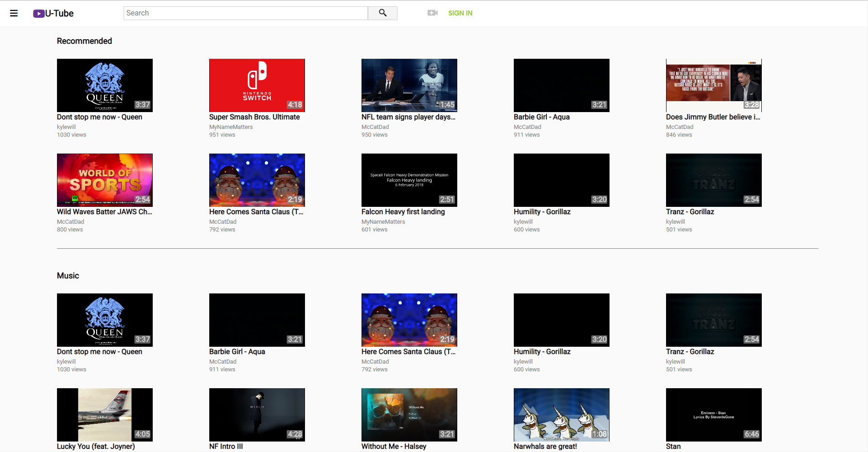Click Without Me - Halsey title
Viewport: 868px width, 452px height.
[394, 447]
